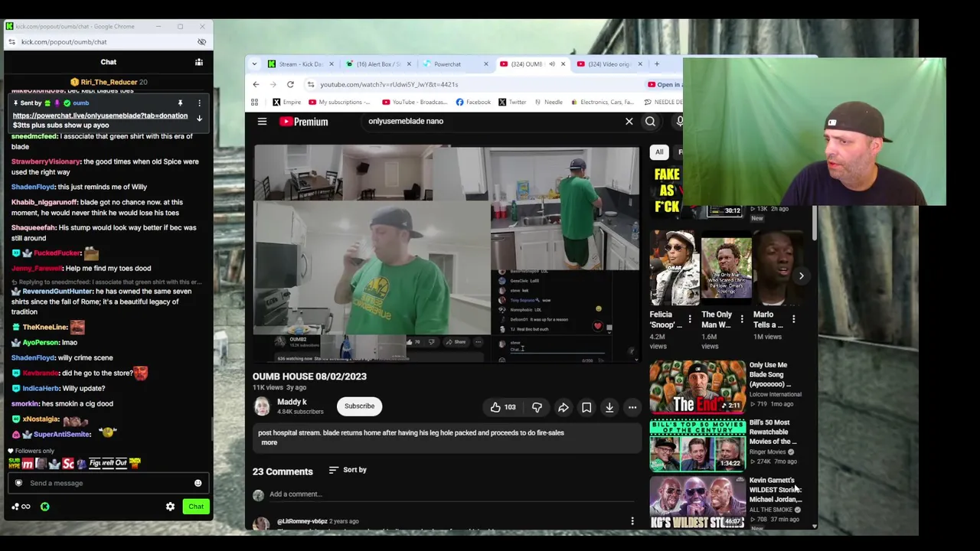Go back in the YouTube browser window
Image resolution: width=980 pixels, height=551 pixels.
(x=256, y=84)
